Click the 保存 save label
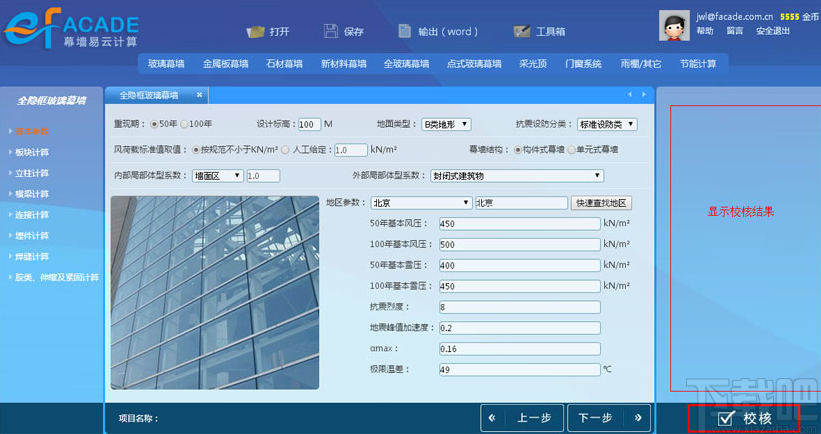This screenshot has width=821, height=434. tap(354, 32)
